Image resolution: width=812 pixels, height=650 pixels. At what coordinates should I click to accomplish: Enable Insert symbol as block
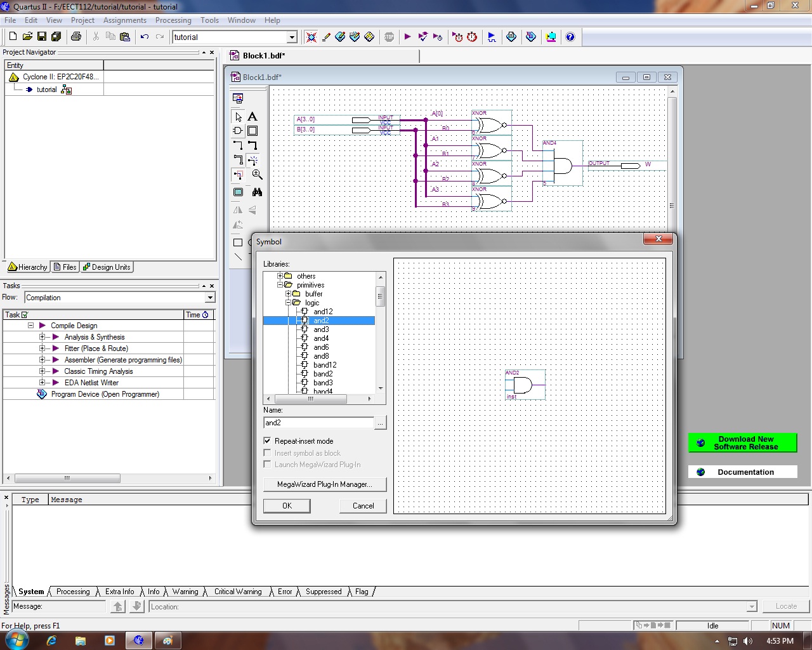pyautogui.click(x=267, y=453)
